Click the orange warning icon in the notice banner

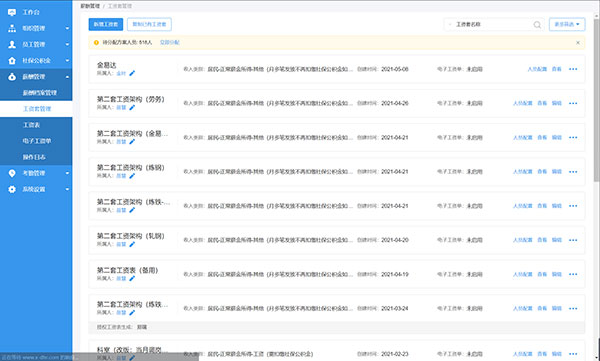point(96,42)
